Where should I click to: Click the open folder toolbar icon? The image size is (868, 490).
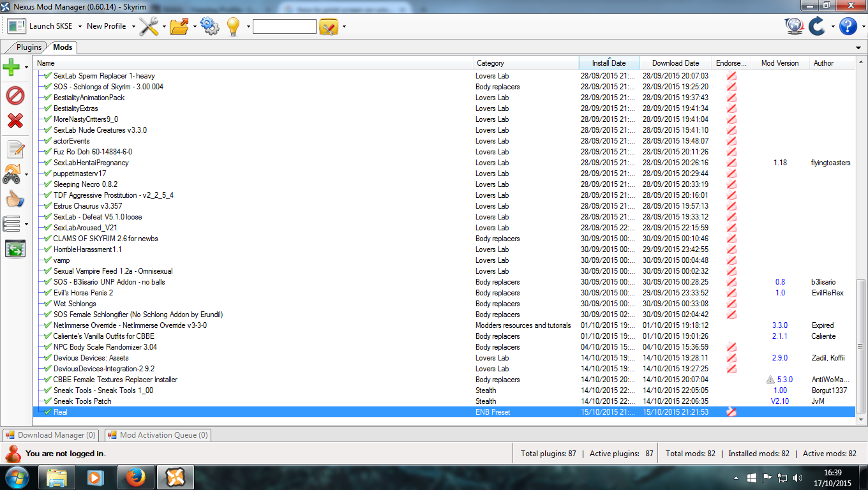(179, 26)
